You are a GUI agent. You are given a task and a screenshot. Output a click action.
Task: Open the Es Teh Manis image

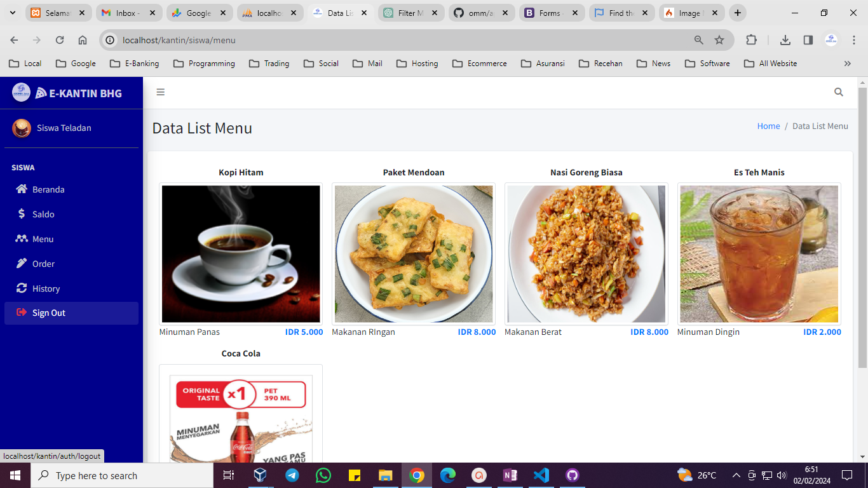[x=759, y=254]
